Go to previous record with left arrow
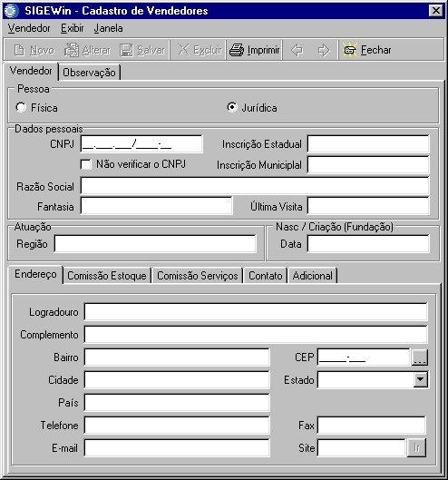Image resolution: width=448 pixels, height=480 pixels. pos(297,50)
